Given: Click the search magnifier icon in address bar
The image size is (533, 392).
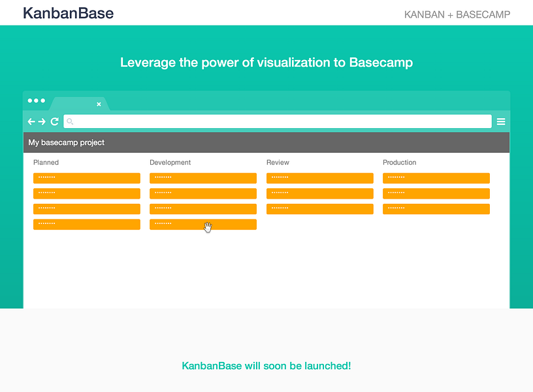Looking at the screenshot, I should coord(70,121).
